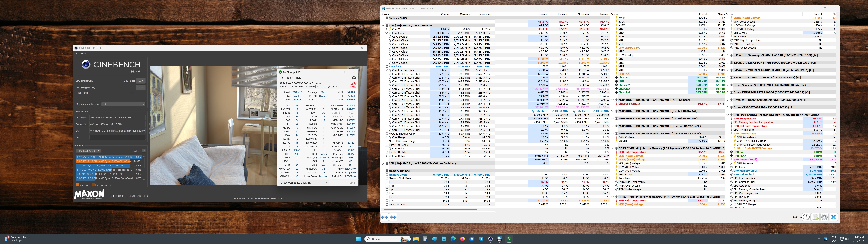Image resolution: width=868 pixels, height=244 pixels.
Task: Collapse the Core Clocks node
Action: pos(387,33)
